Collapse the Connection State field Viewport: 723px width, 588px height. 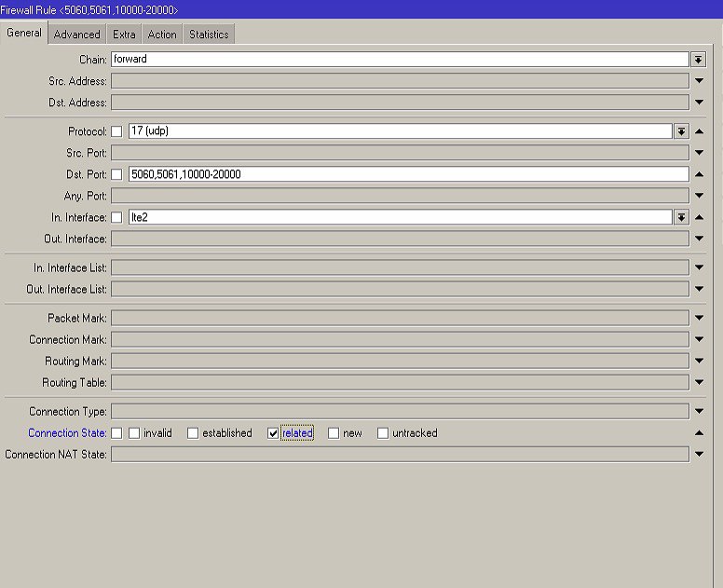[x=699, y=433]
